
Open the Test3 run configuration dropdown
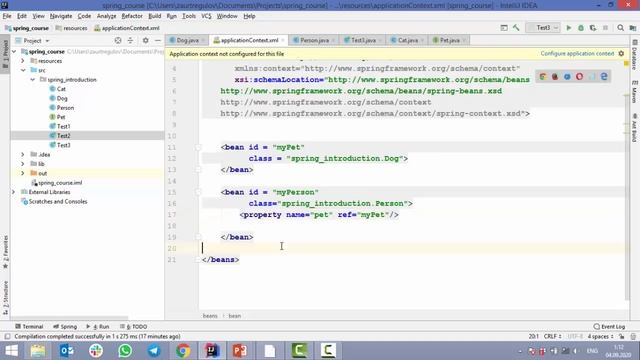tap(543, 28)
